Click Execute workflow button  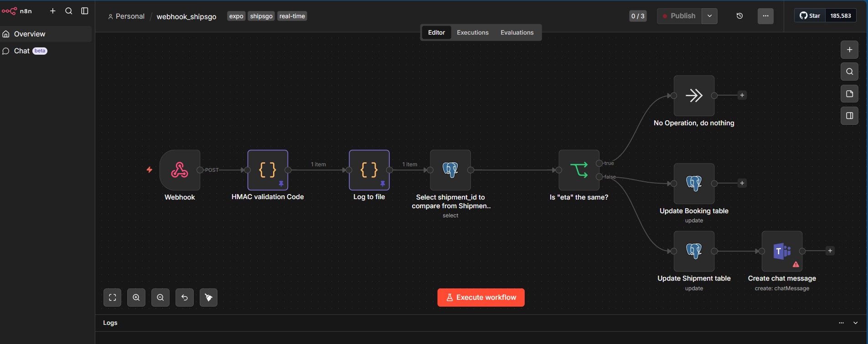pyautogui.click(x=481, y=298)
